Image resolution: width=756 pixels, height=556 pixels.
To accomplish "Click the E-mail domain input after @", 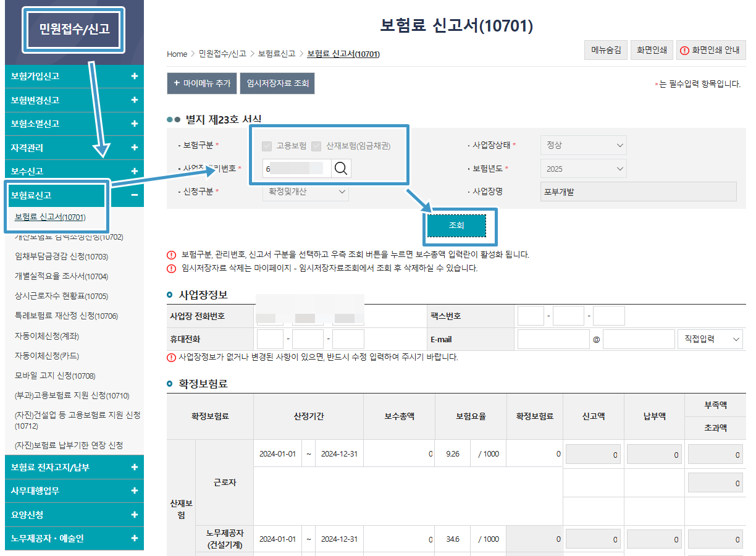I will point(639,339).
